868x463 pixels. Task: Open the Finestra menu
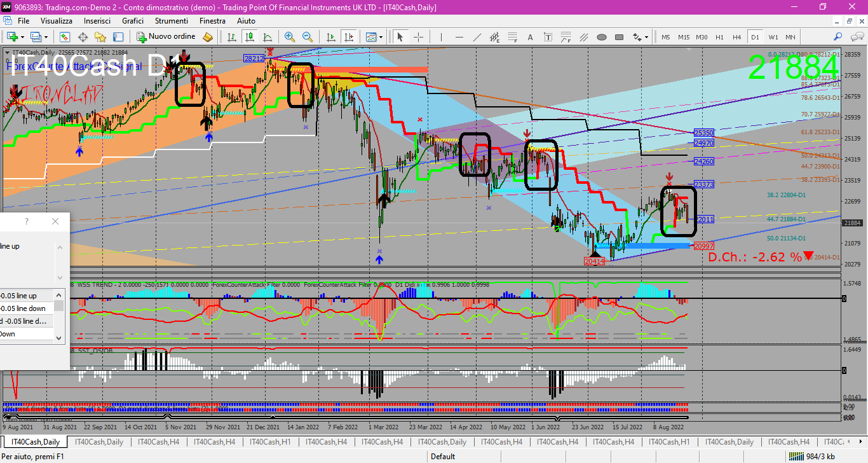click(212, 20)
